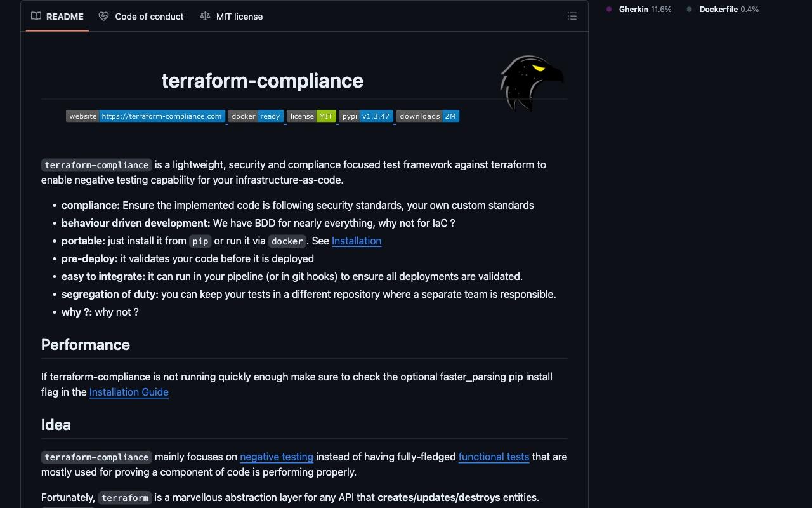Click the terraform-compliance eagle logo
Viewport: 812px width, 508px height.
pos(532,83)
